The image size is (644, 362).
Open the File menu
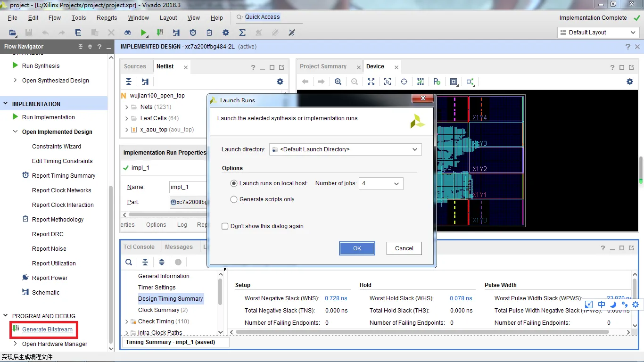point(13,18)
